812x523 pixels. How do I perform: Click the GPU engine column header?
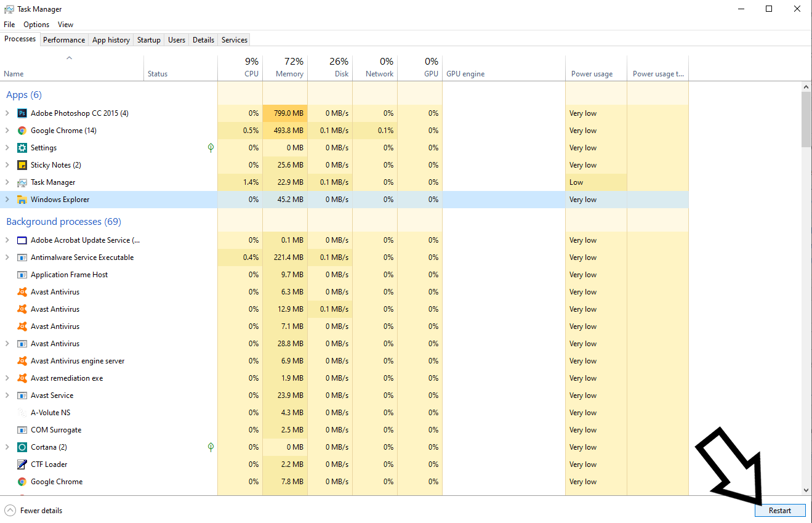point(504,68)
